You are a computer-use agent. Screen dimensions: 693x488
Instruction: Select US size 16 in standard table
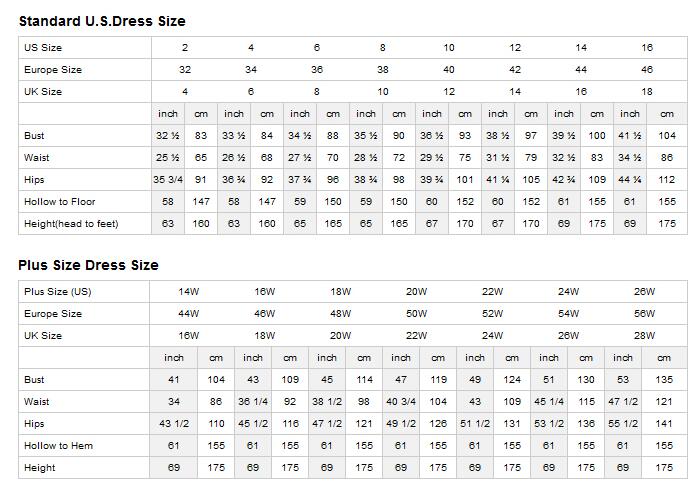pos(647,48)
